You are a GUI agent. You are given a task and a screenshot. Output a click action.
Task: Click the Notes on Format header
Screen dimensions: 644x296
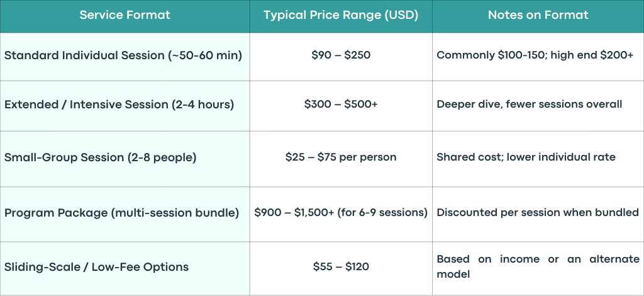538,15
